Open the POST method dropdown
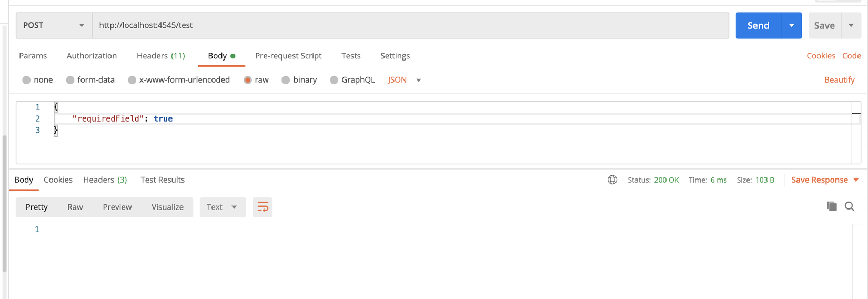Image resolution: width=868 pixels, height=299 pixels. click(x=54, y=25)
